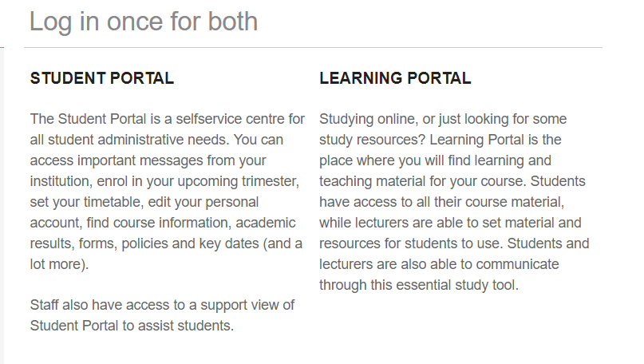Click the line 'through this essential study tool.'
Image resolution: width=644 pixels, height=364 pixels.
coord(419,285)
